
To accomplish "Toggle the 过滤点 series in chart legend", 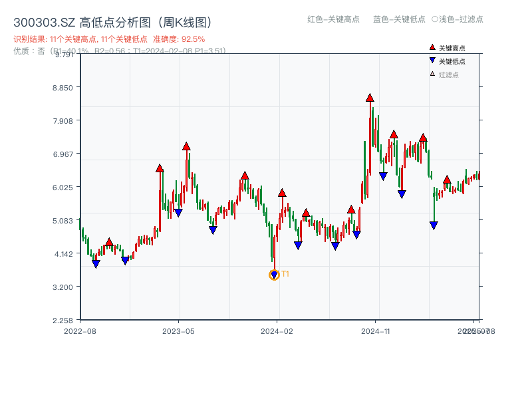I will [x=444, y=74].
